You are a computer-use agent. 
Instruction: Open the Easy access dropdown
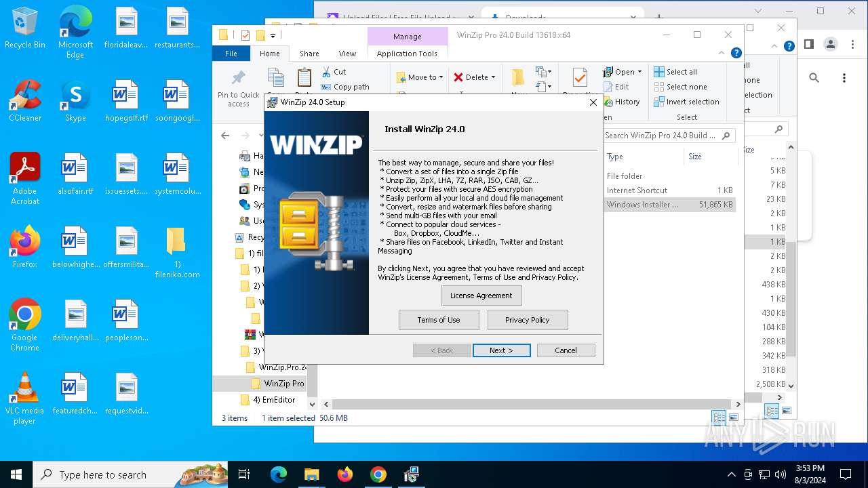(543, 87)
